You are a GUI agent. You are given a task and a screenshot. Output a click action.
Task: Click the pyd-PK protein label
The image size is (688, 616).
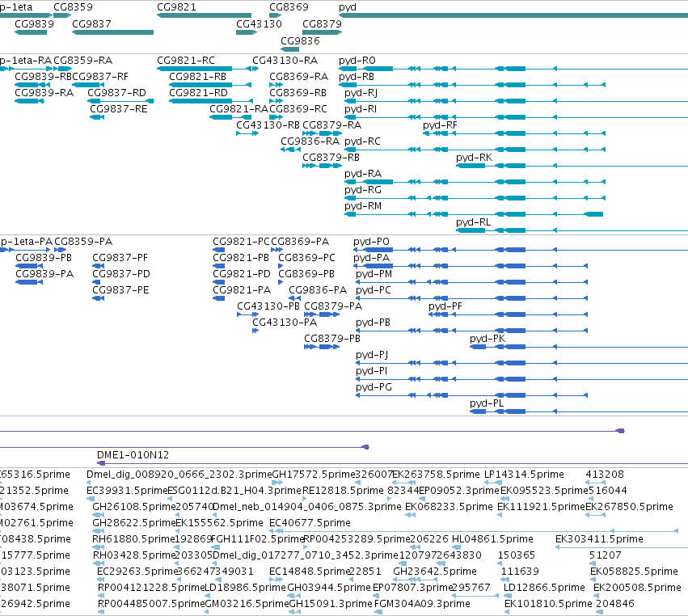click(x=488, y=338)
